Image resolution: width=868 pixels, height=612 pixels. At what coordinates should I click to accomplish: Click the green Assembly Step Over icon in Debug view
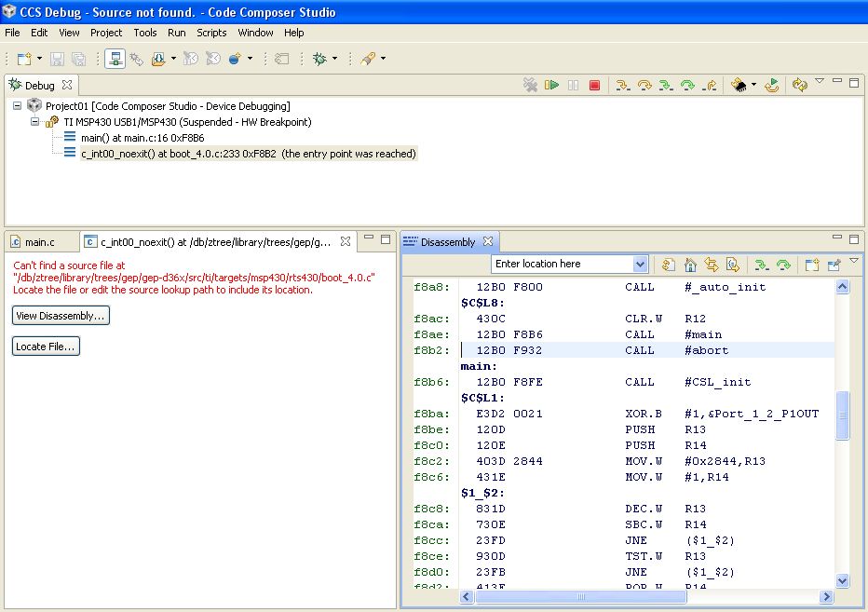click(687, 86)
